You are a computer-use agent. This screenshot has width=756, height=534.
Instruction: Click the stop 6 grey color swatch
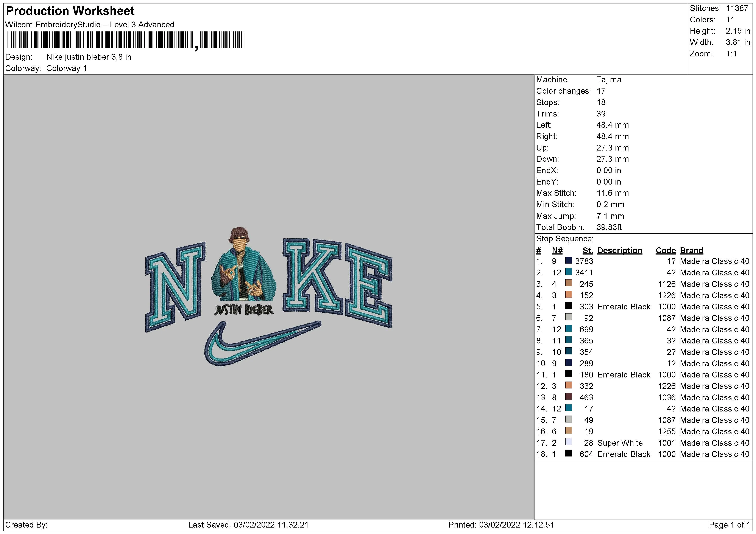[x=569, y=317]
